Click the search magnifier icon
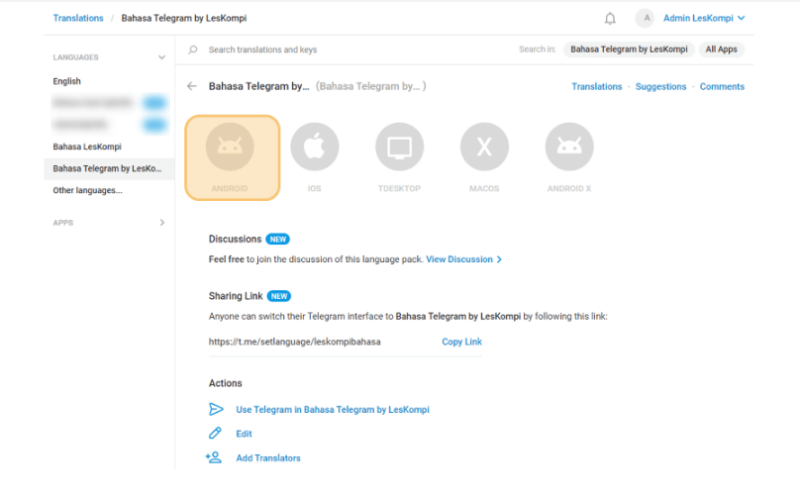The width and height of the screenshot is (800, 500). coord(193,49)
